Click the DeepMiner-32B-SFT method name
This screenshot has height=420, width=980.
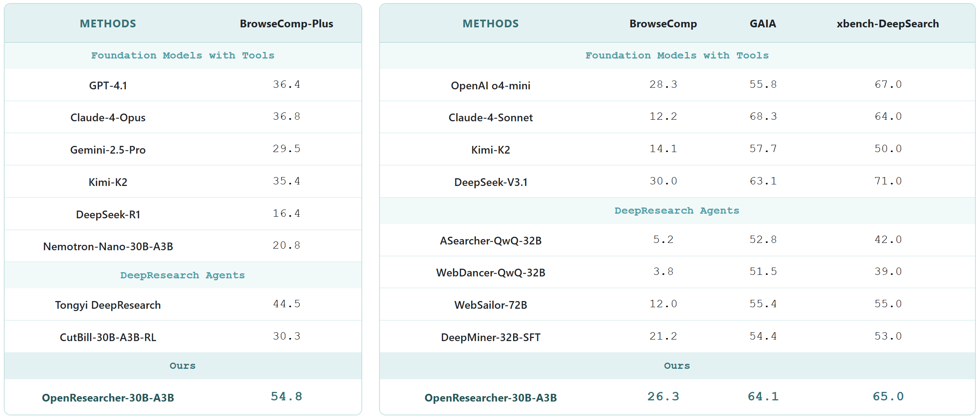(490, 337)
